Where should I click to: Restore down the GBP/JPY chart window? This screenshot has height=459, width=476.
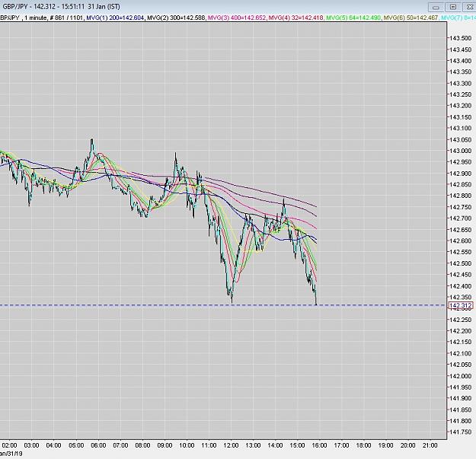(x=453, y=8)
